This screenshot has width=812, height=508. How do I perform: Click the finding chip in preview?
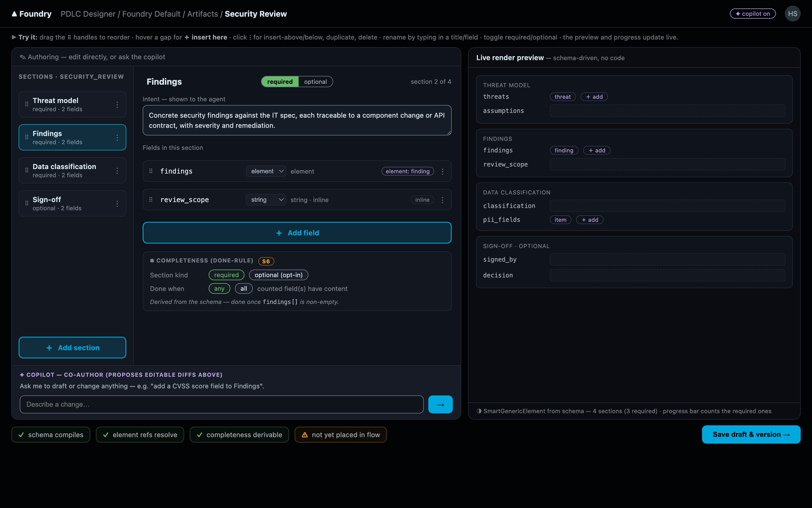tap(564, 150)
